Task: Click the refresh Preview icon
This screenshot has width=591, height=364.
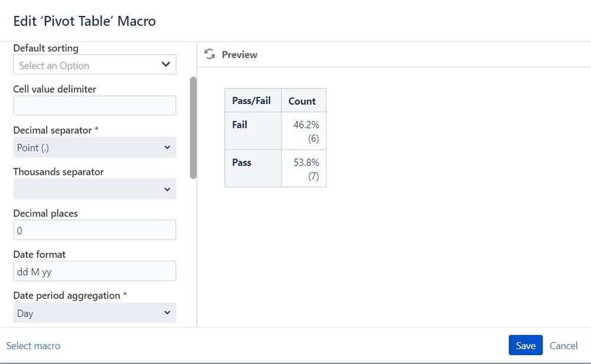Action: pyautogui.click(x=209, y=54)
